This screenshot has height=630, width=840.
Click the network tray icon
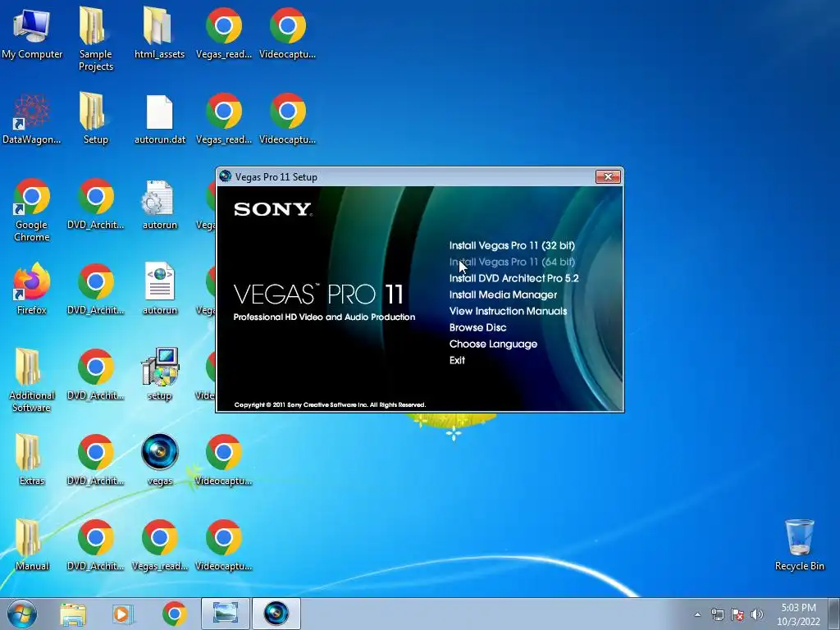click(x=717, y=614)
